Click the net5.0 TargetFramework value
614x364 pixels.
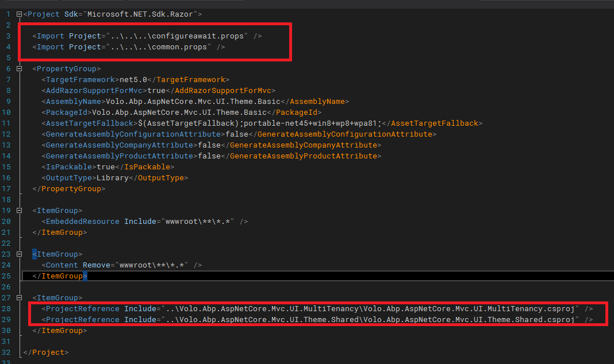click(x=133, y=80)
